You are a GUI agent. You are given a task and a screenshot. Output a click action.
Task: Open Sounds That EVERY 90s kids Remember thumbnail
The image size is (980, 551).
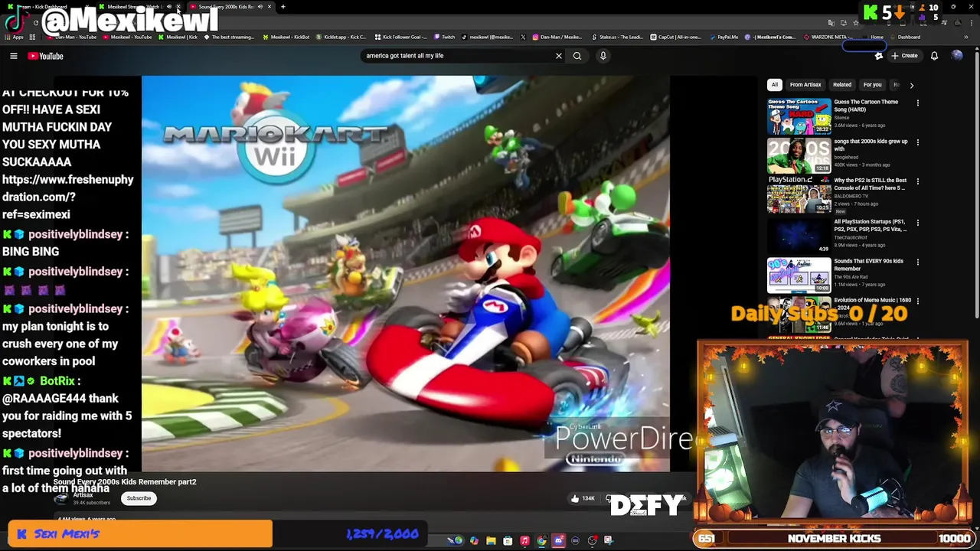click(x=799, y=275)
